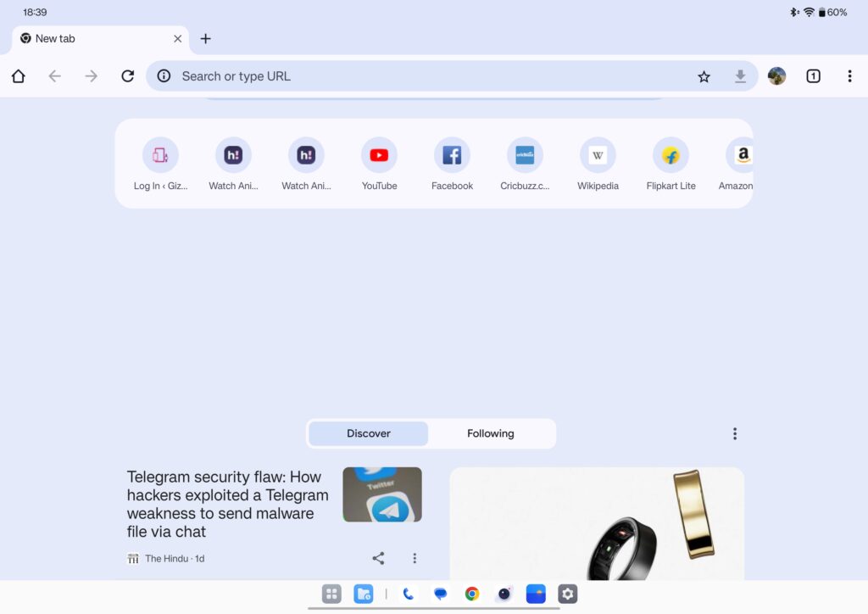868x614 pixels.
Task: Launch the Phone app from taskbar
Action: (x=409, y=594)
